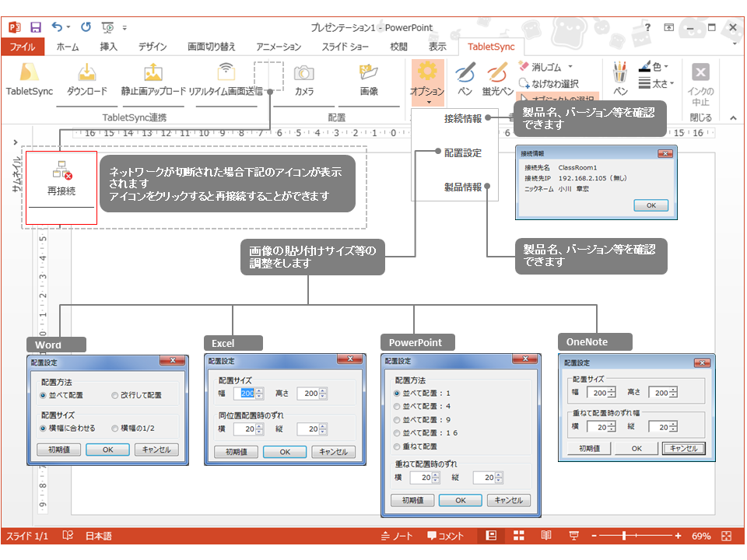Open the 色 color dropdown
Image resolution: width=747 pixels, height=560 pixels.
click(x=670, y=67)
